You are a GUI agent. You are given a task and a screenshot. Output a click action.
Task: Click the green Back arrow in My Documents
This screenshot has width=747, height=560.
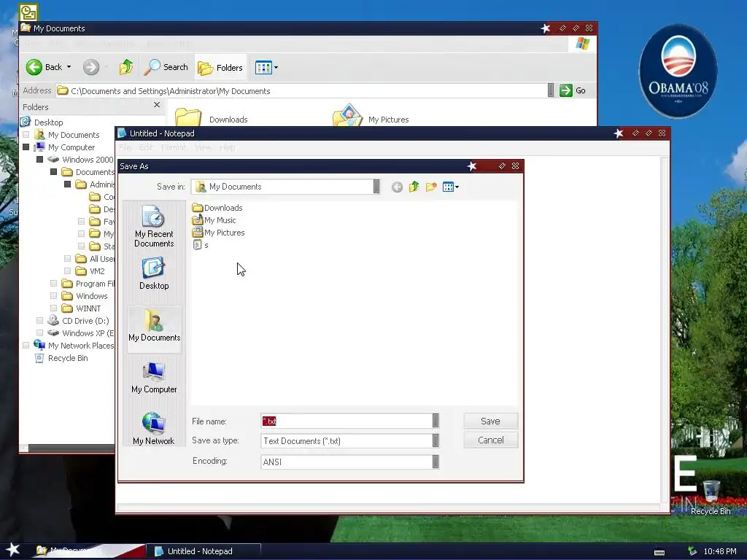click(34, 67)
